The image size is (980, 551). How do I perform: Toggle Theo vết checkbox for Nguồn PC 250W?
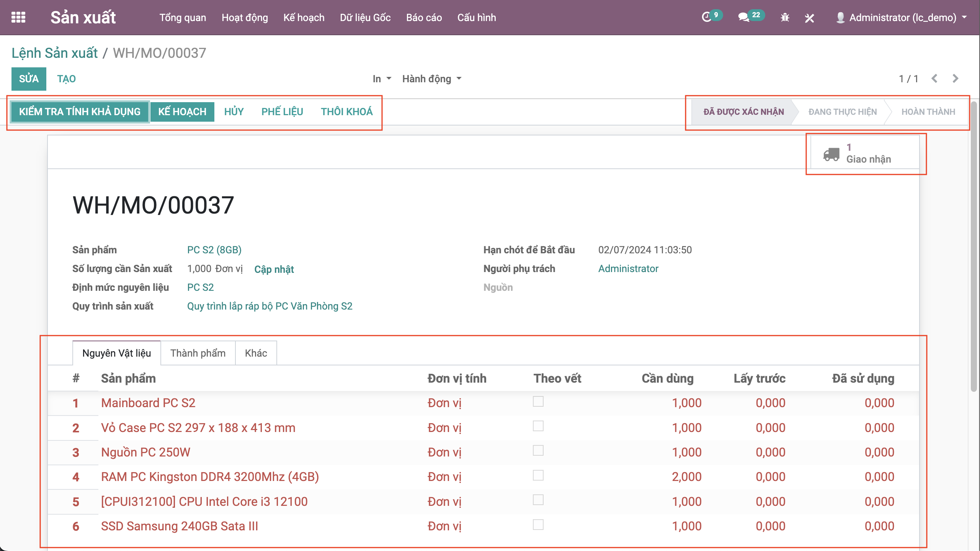coord(538,451)
